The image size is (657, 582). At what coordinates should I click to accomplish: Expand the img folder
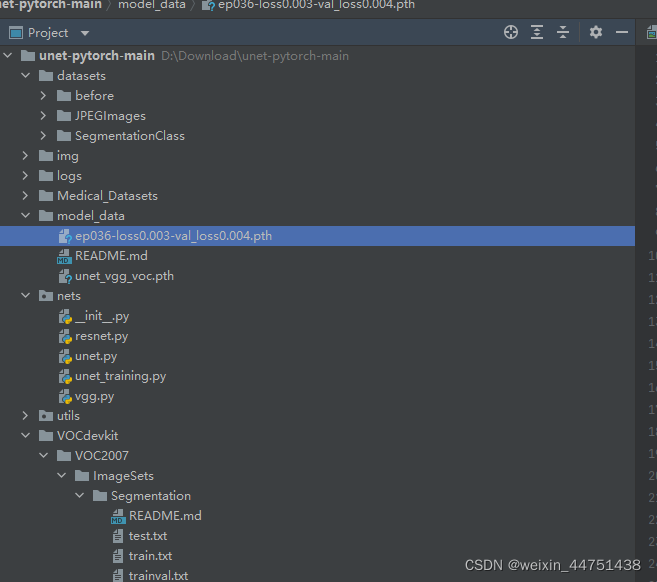coord(25,155)
